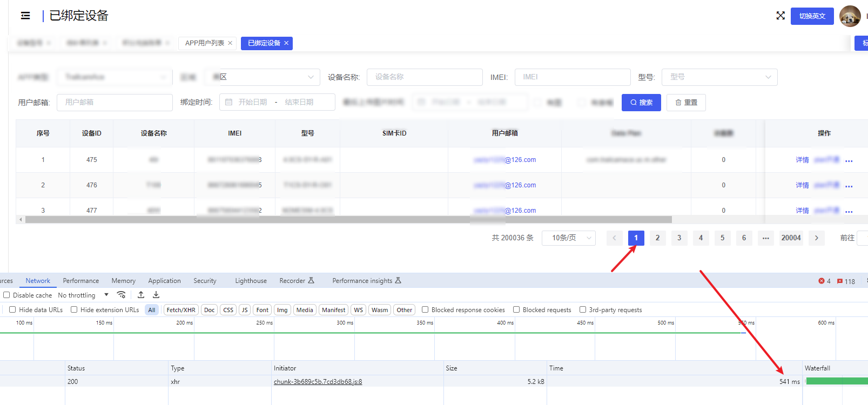Toggle fullscreen with the expand icon
Screen dimensions: 868x405
coord(780,16)
